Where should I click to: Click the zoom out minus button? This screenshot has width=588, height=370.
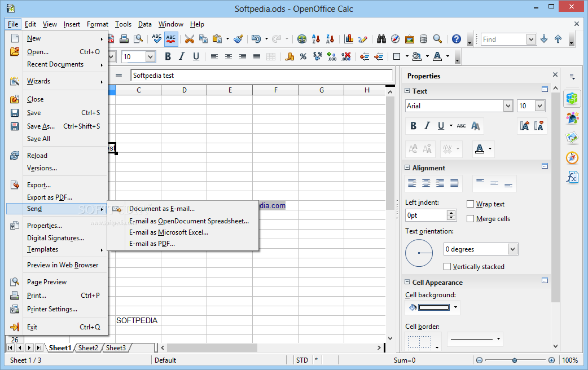point(479,360)
